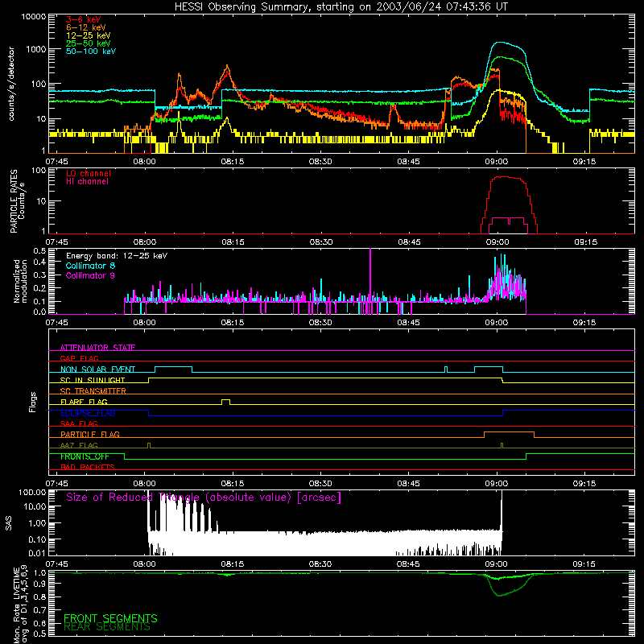This screenshot has height=644, width=644.
Task: Select the orange 6-12 keV legend label
Action: click(86, 27)
